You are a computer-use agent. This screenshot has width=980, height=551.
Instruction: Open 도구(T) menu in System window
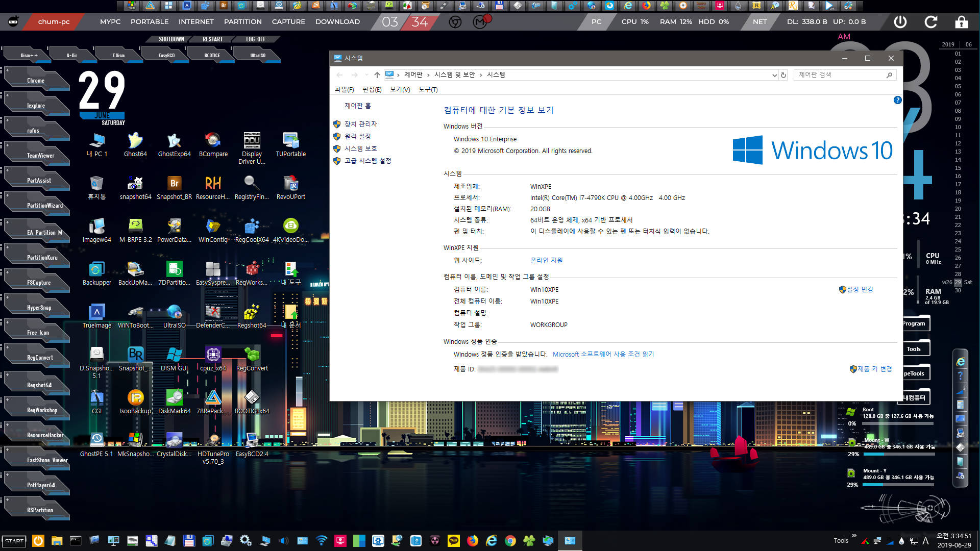[x=428, y=89]
